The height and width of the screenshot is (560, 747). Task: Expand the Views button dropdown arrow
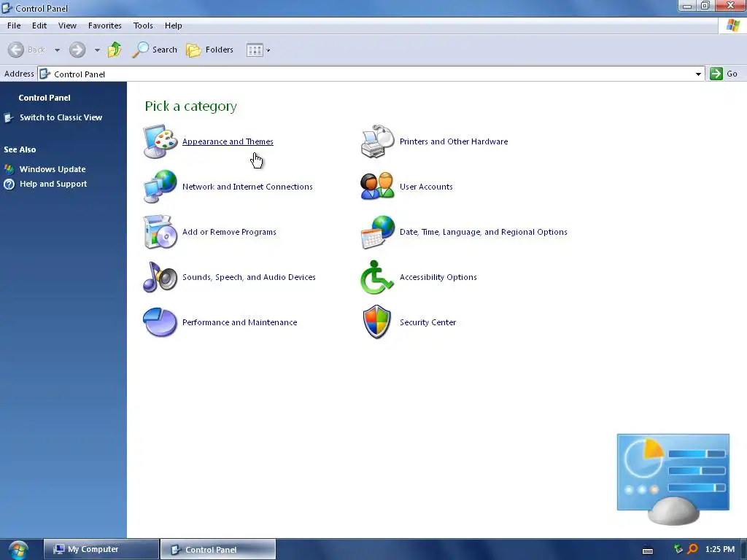(268, 50)
